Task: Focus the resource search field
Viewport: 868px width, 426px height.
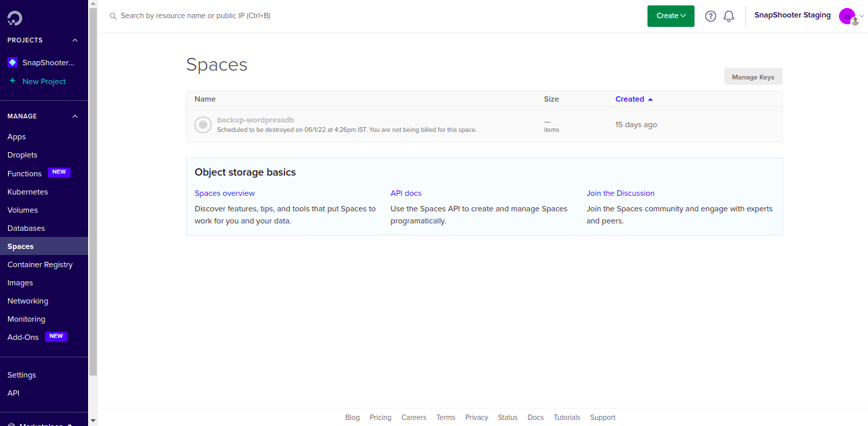Action: tap(269, 15)
